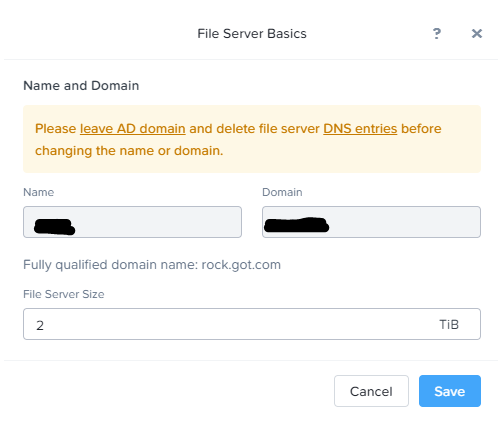Click the 'Name and Domain' section heading
This screenshot has height=425, width=498.
click(81, 86)
